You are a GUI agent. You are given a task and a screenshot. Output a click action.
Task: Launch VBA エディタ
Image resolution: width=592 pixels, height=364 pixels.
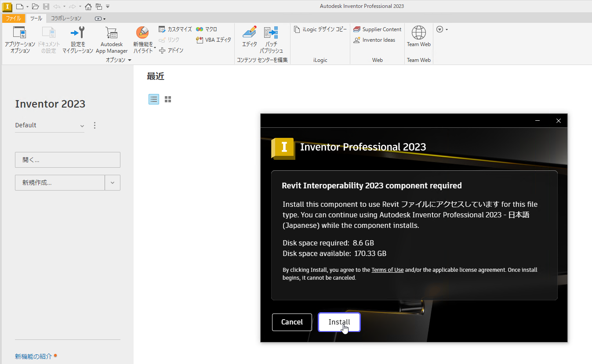coord(214,40)
